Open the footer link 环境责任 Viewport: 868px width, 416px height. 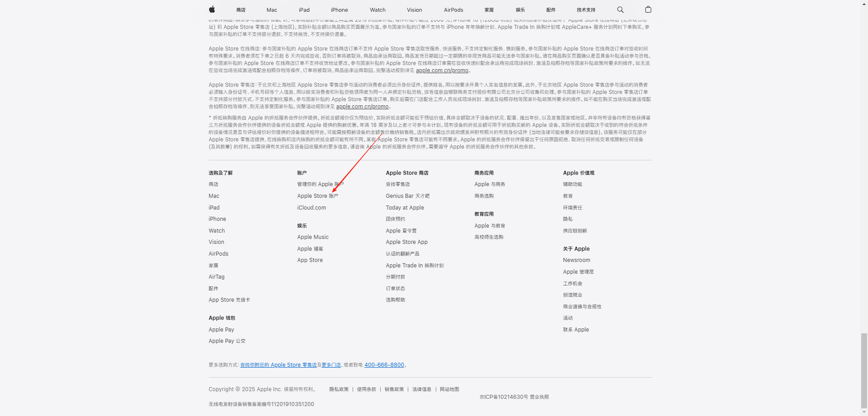point(572,208)
